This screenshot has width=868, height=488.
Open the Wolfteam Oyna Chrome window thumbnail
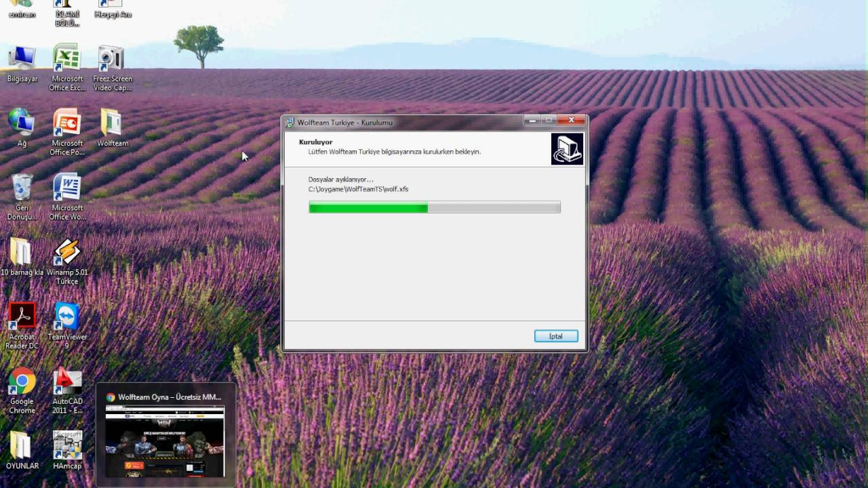[x=165, y=441]
